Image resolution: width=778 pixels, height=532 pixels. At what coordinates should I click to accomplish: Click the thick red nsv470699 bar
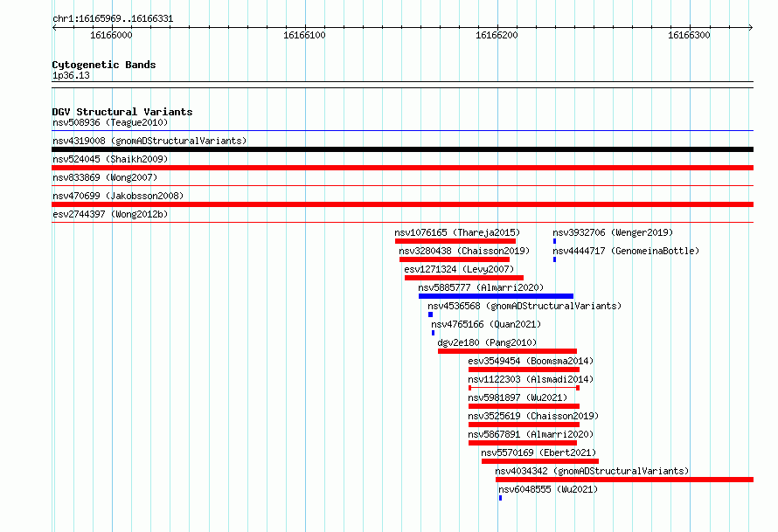click(x=402, y=204)
